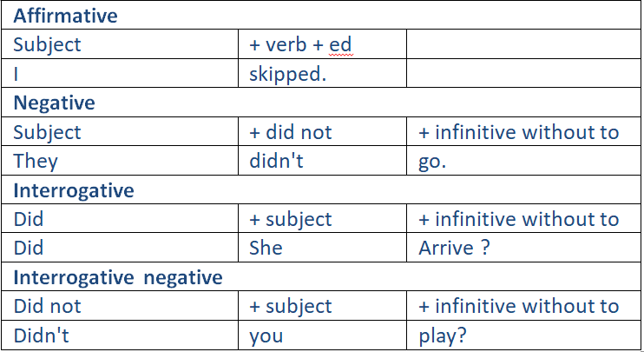Click the bold "Affirmative" heading row
This screenshot has width=644, height=352.
[x=66, y=16]
